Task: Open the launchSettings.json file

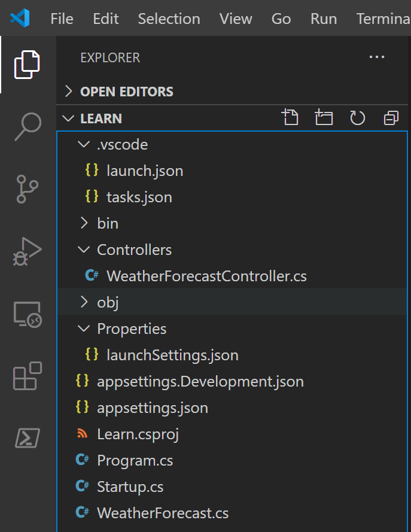Action: [x=172, y=355]
